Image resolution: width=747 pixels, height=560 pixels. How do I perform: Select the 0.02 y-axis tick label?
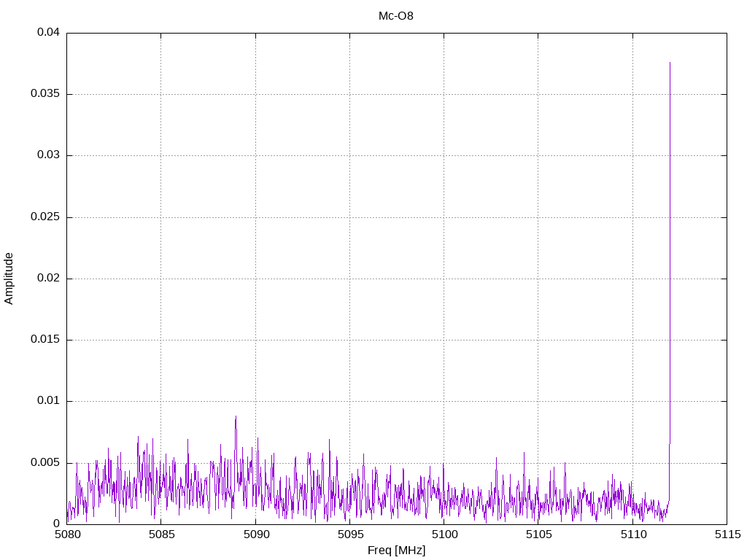48,279
